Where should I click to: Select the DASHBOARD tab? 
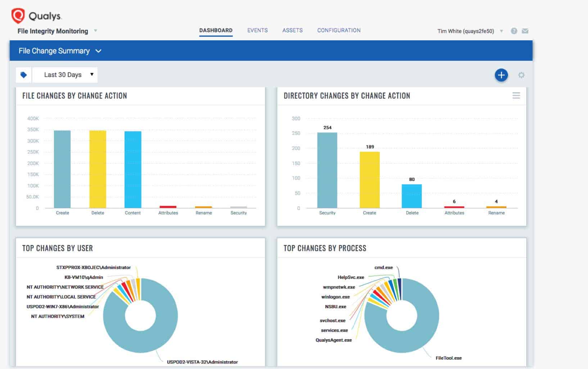(216, 31)
